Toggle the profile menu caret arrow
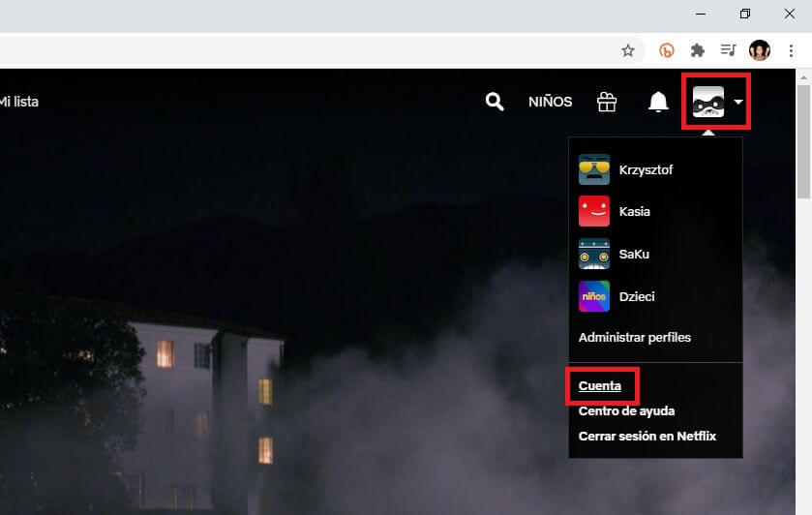This screenshot has width=812, height=515. tap(738, 102)
